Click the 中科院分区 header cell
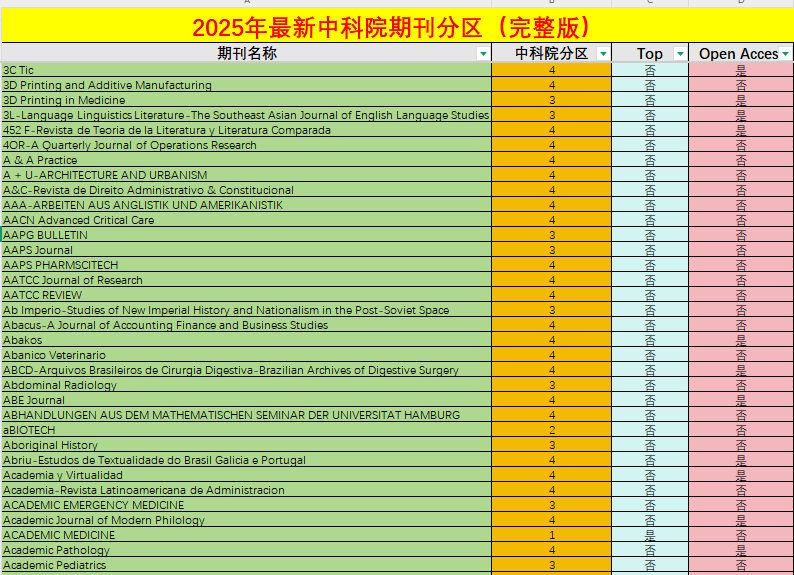The height and width of the screenshot is (575, 794). pos(551,53)
